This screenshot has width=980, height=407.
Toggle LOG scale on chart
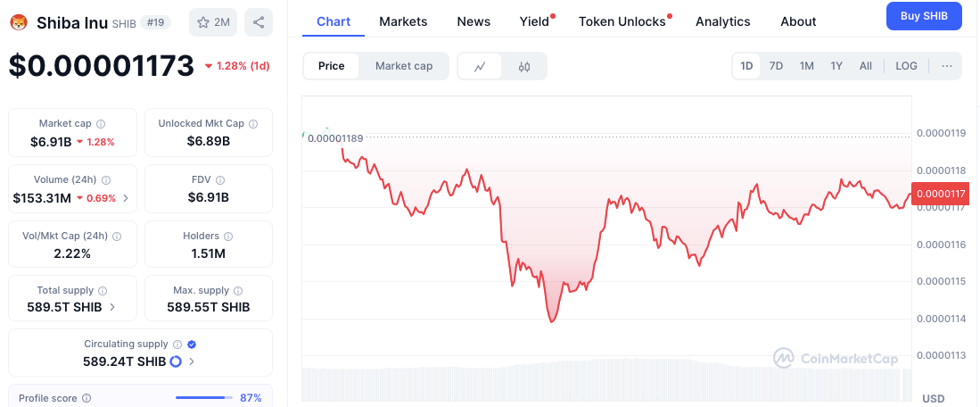(x=906, y=66)
